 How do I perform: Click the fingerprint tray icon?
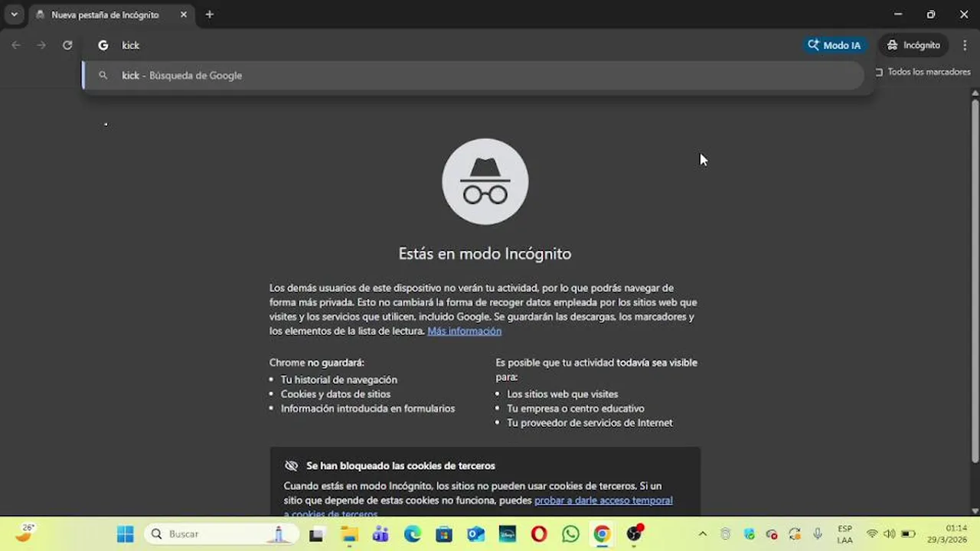coord(726,534)
